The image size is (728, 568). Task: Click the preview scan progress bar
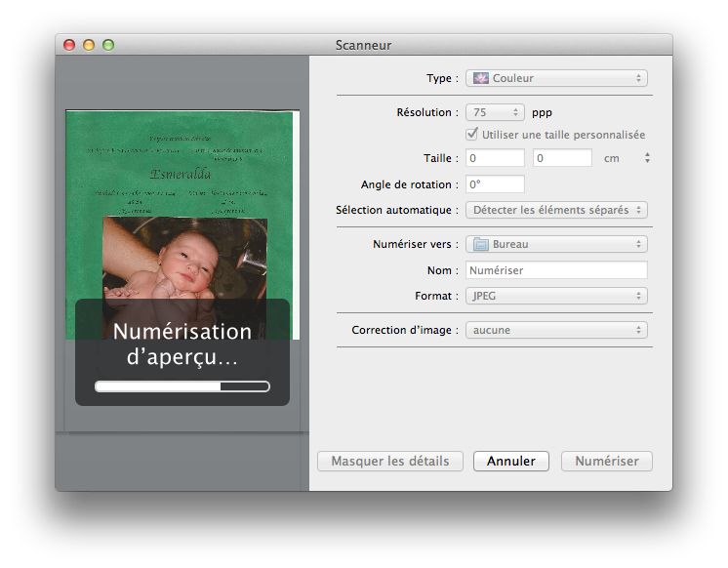point(182,386)
